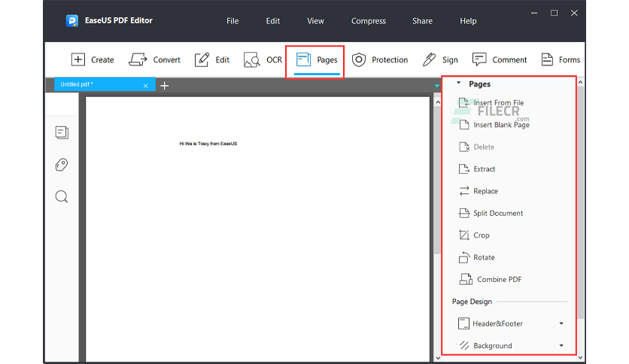Screen dimensions: 629x364
Task: Select the Split Document label
Action: tap(498, 213)
